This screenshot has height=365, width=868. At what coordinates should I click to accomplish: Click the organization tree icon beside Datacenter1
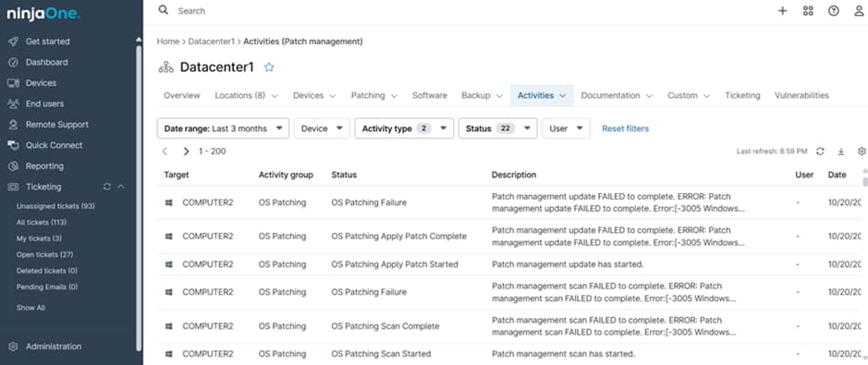pos(165,67)
